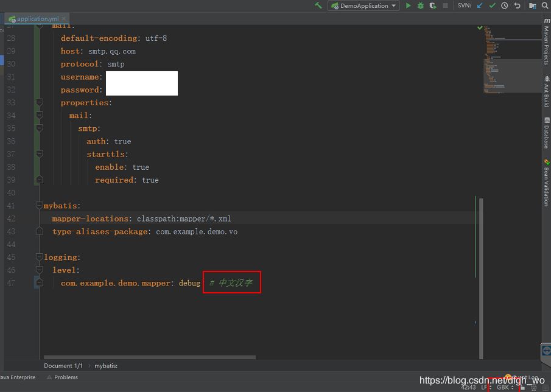Click the read-only lock icon in status bar
This screenshot has width=551, height=392.
[522, 387]
